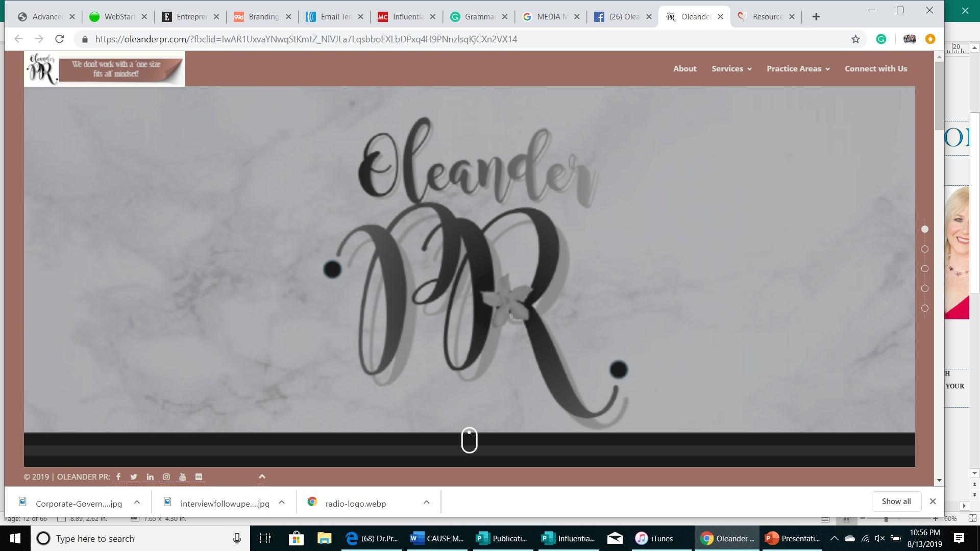Click the page vertical scrollbar thumb
Image resolution: width=980 pixels, height=551 pixels.
pos(939,96)
